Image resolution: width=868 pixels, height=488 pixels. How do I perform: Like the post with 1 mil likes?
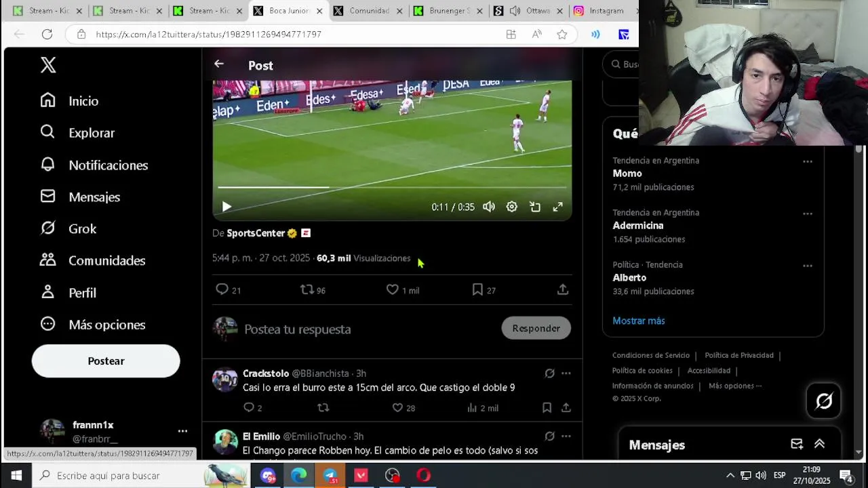[x=402, y=290]
